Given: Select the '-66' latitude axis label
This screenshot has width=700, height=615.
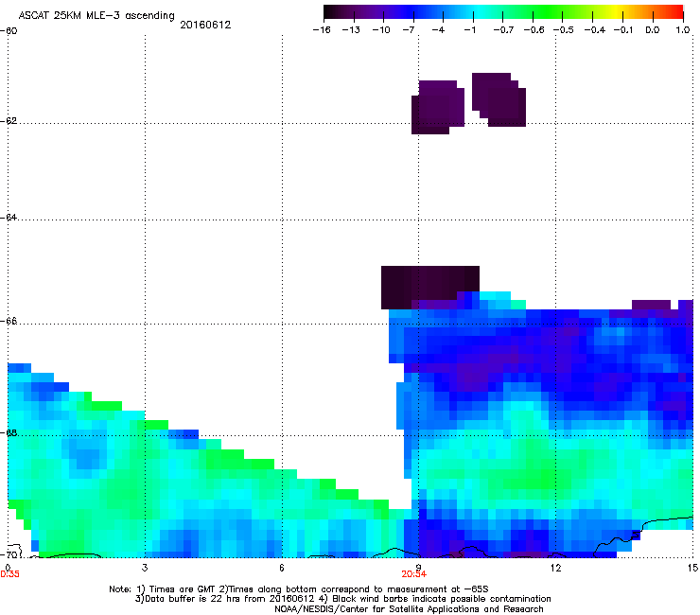Looking at the screenshot, I should click(9, 321).
